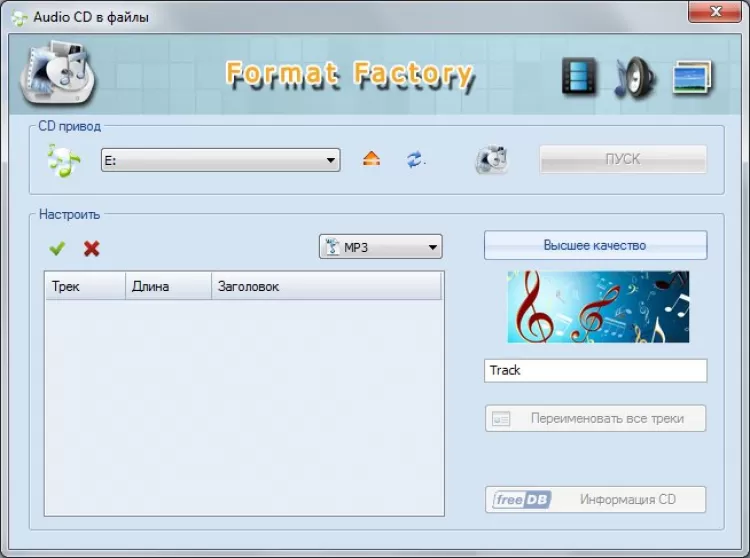Open the E: drive dropdown
Screen dimensions: 750x558
[221, 160]
